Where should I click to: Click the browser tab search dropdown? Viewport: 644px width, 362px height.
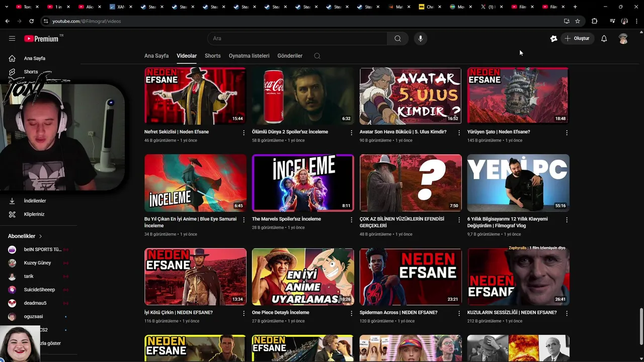point(7,7)
